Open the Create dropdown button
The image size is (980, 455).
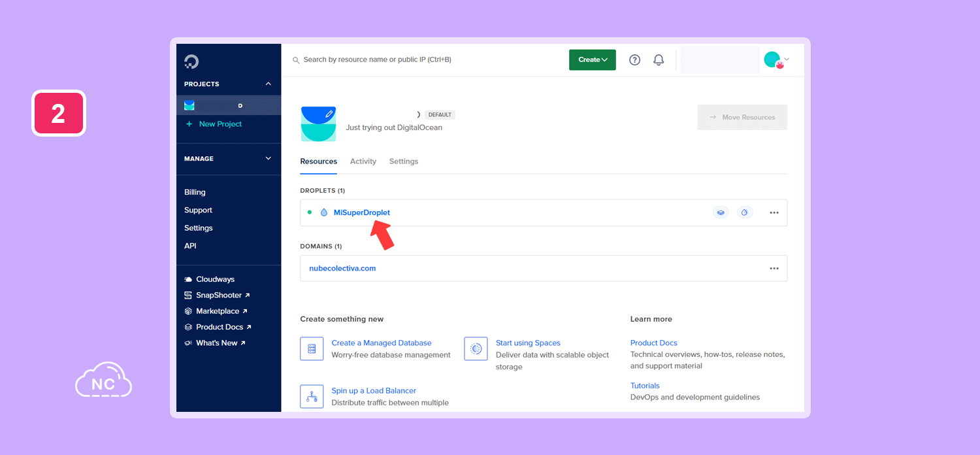pos(593,59)
